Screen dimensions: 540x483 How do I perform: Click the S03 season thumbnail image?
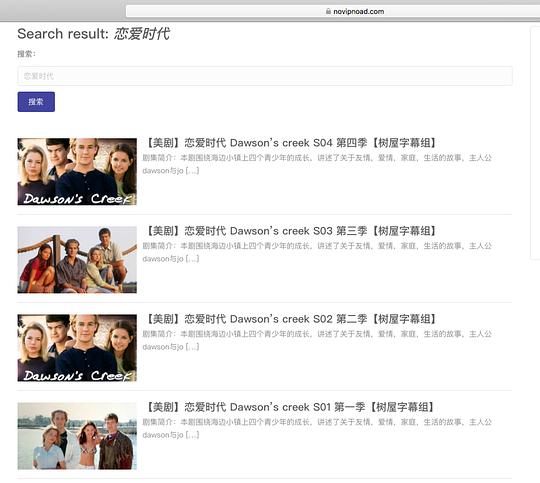coord(77,260)
